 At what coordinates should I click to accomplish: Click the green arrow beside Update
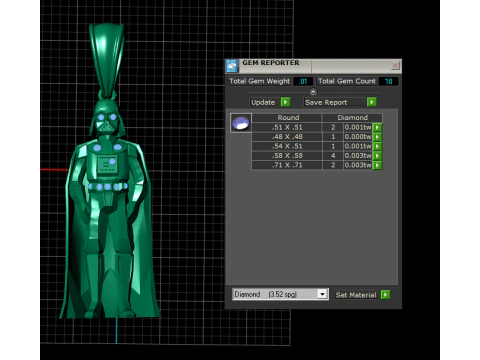tap(285, 102)
